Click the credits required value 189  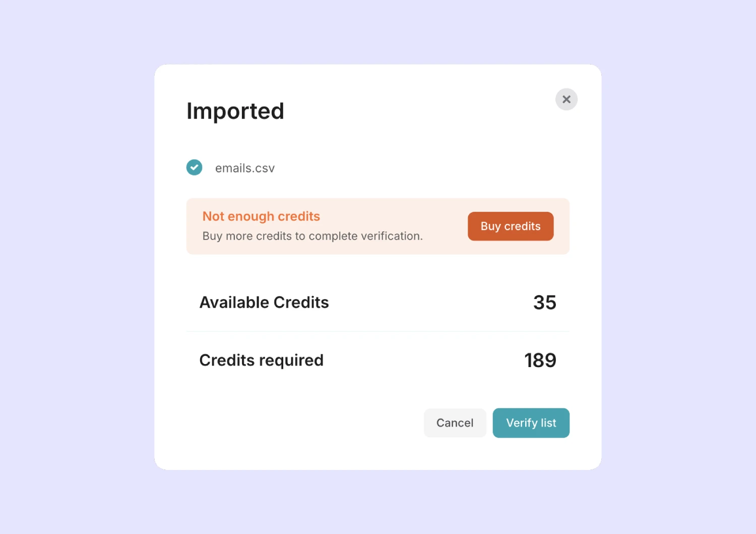click(x=540, y=361)
